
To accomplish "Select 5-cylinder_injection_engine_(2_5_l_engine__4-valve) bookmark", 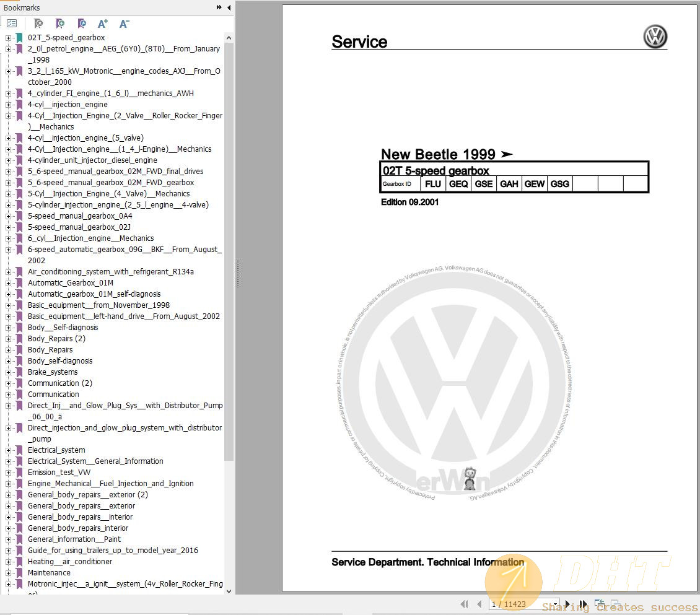I will click(118, 205).
